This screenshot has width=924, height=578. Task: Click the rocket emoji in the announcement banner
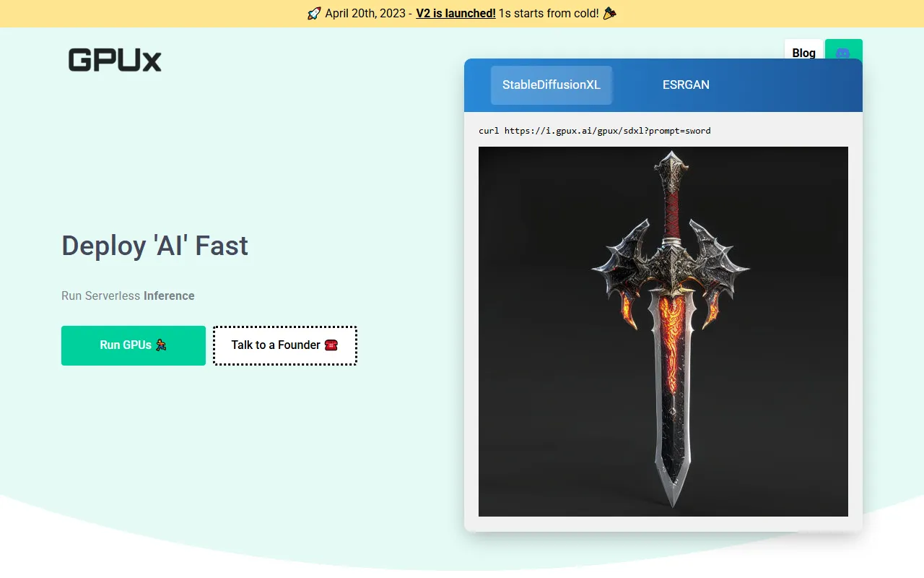coord(313,13)
